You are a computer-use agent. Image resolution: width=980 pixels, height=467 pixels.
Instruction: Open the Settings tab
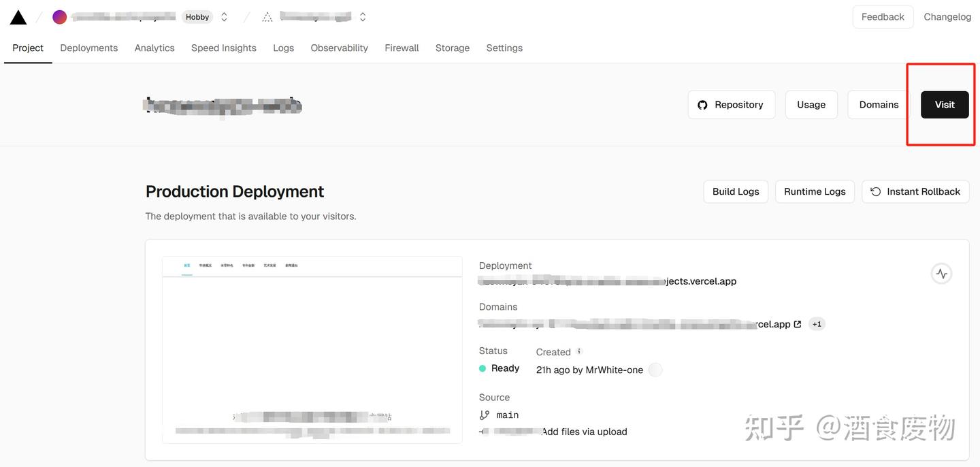pos(504,48)
